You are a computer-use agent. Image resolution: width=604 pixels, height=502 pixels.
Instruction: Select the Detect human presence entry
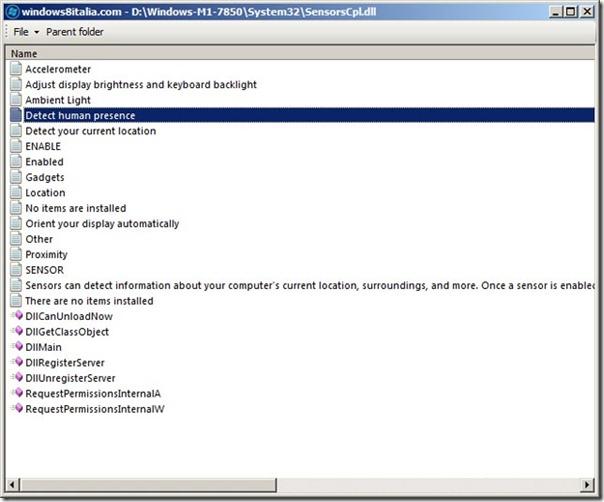(80, 116)
